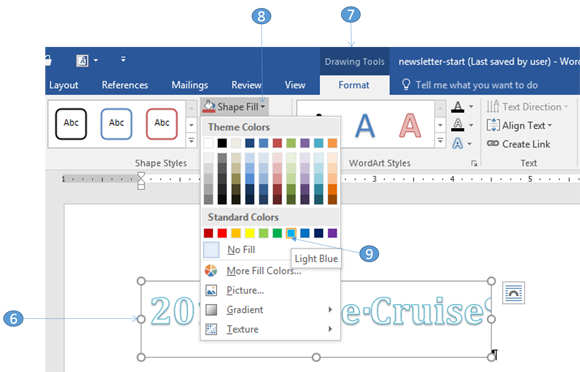Click the Picture fill icon

(211, 290)
